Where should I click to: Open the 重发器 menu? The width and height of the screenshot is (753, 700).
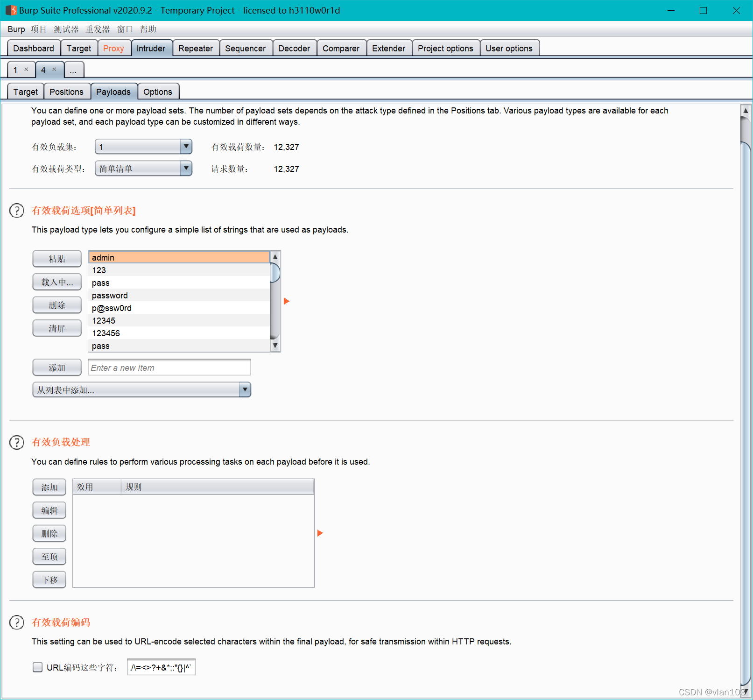[x=98, y=29]
